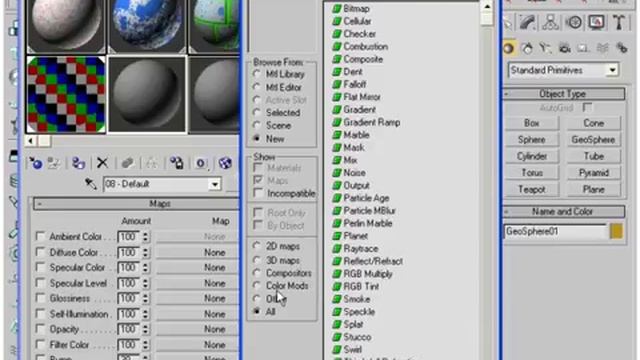Viewport: 640px width, 360px height.
Task: Click Assign Material to Selection icon
Action: pos(78,163)
